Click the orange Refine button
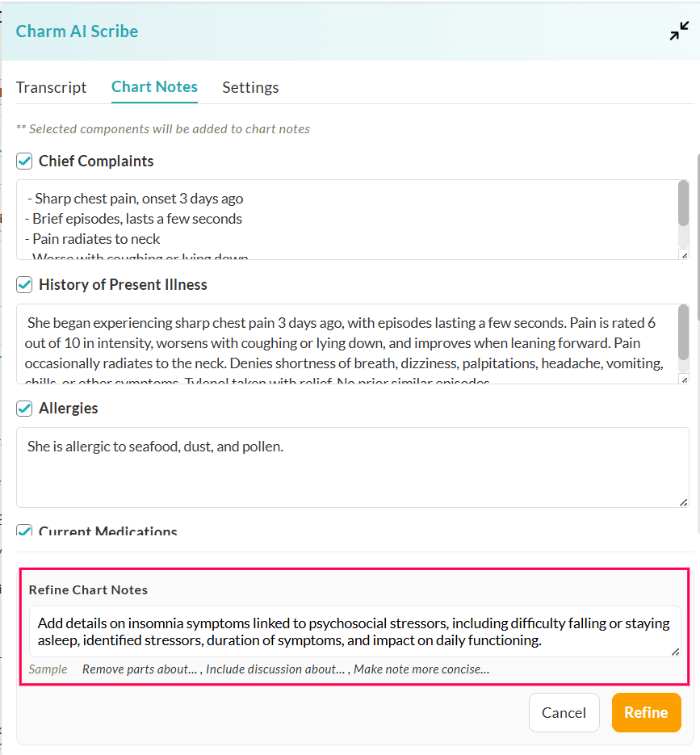Viewport: 700px width, 755px height. (x=646, y=712)
